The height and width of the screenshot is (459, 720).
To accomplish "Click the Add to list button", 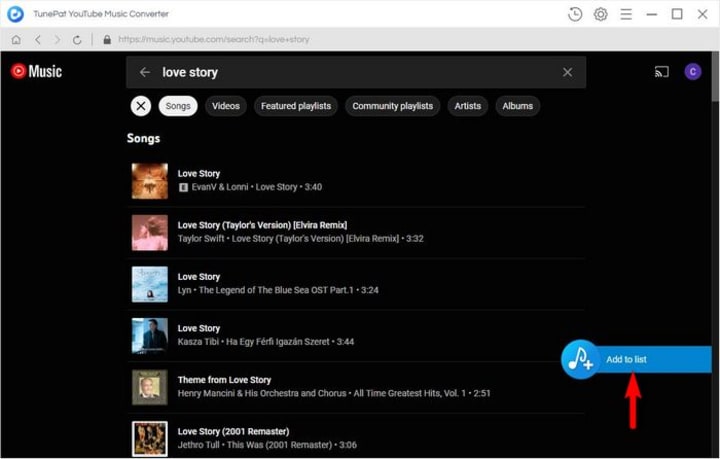I will (x=636, y=359).
